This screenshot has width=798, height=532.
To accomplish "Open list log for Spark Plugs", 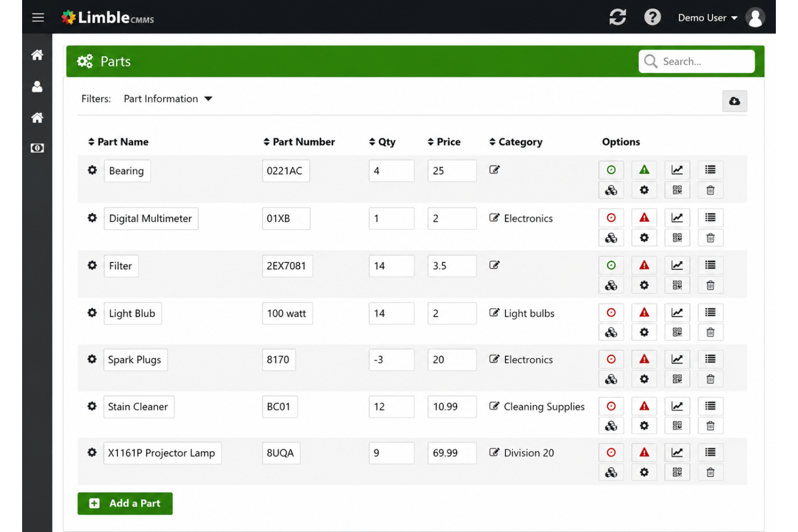I will 710,359.
